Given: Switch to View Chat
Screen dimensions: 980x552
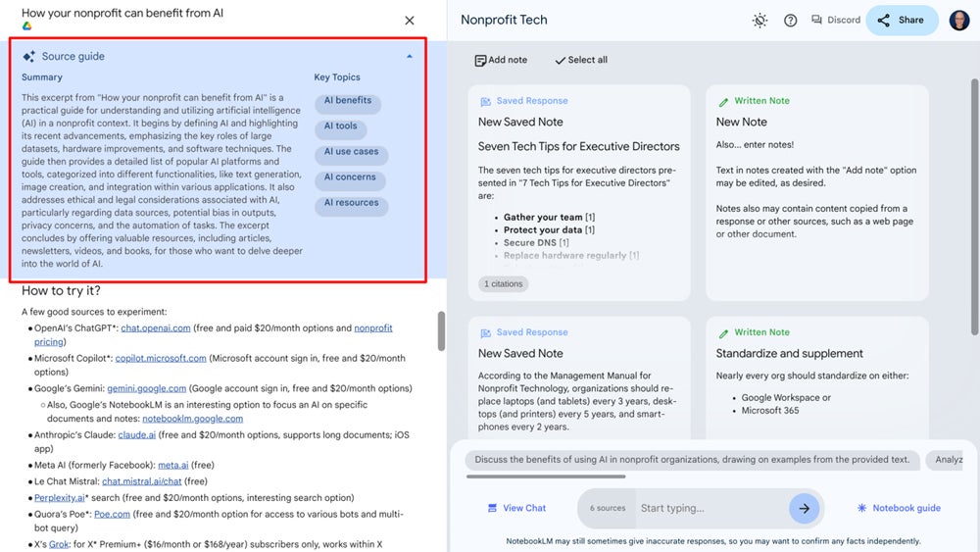Looking at the screenshot, I should point(516,508).
